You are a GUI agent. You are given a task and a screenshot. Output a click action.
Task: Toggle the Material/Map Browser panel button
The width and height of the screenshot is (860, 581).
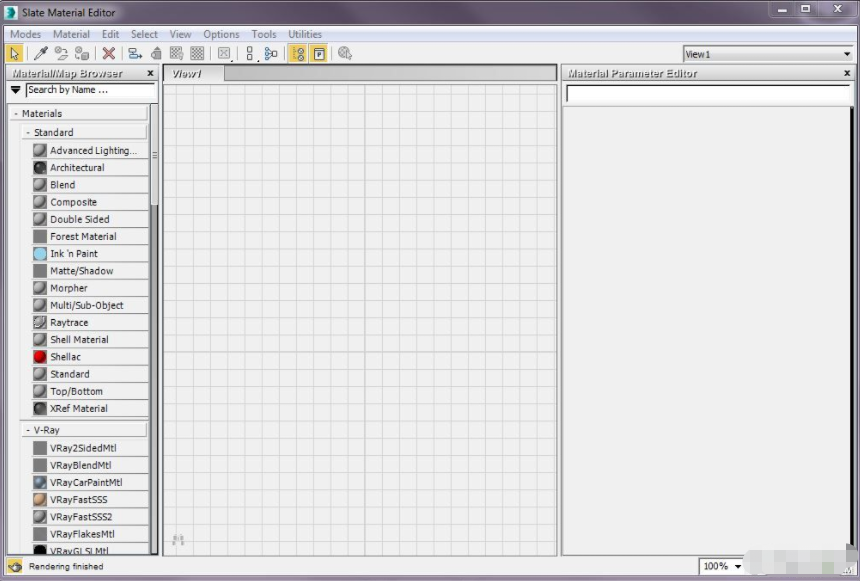298,54
